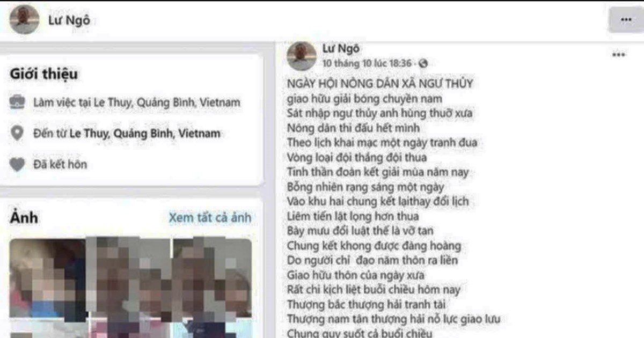Click the 'Ảnh' section heading

24,218
